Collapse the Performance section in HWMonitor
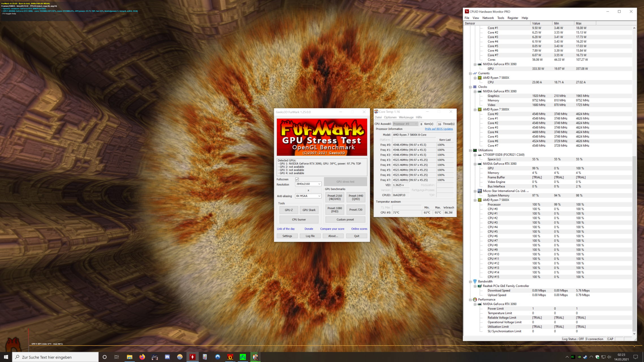 point(470,300)
